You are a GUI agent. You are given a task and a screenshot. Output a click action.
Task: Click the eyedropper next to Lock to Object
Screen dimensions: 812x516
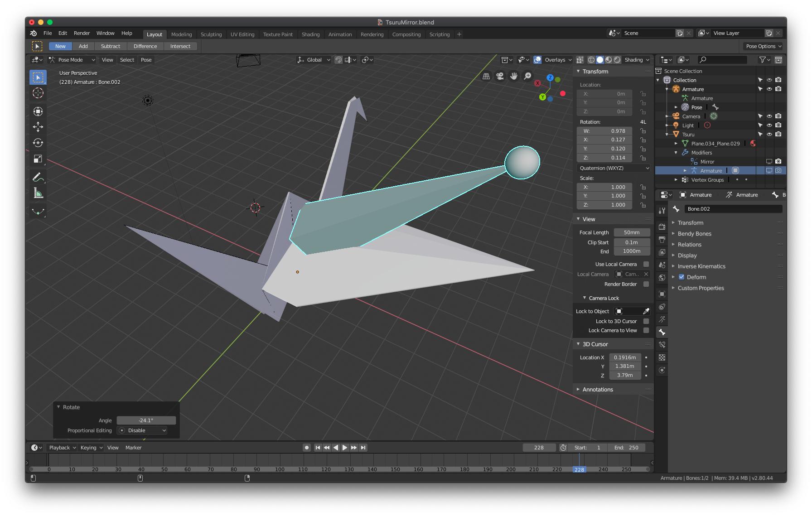pos(646,311)
